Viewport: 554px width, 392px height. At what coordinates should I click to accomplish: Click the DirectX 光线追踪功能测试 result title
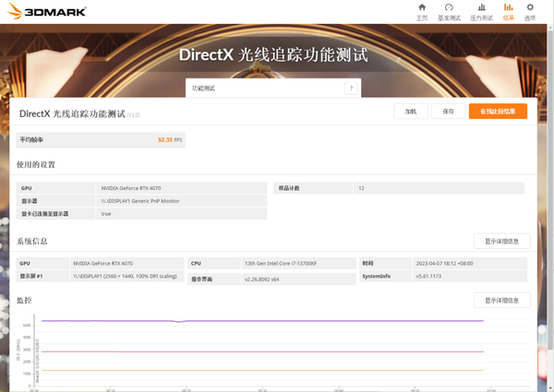click(x=72, y=113)
